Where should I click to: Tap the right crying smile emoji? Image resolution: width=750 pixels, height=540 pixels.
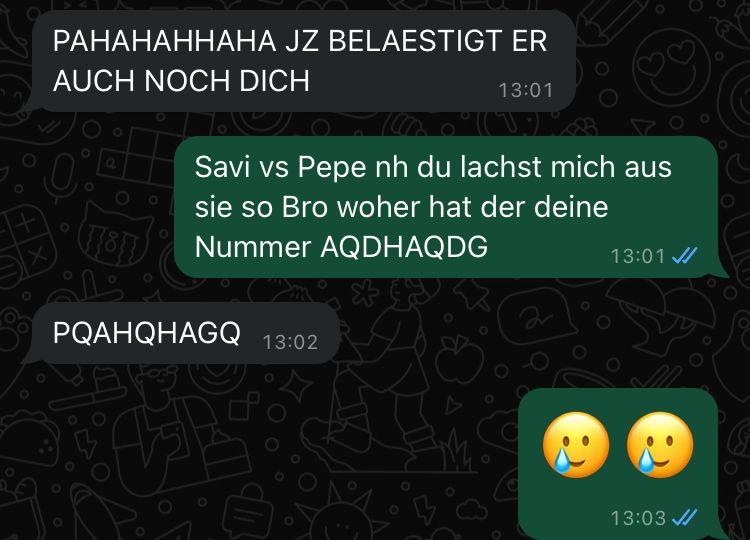(x=660, y=445)
